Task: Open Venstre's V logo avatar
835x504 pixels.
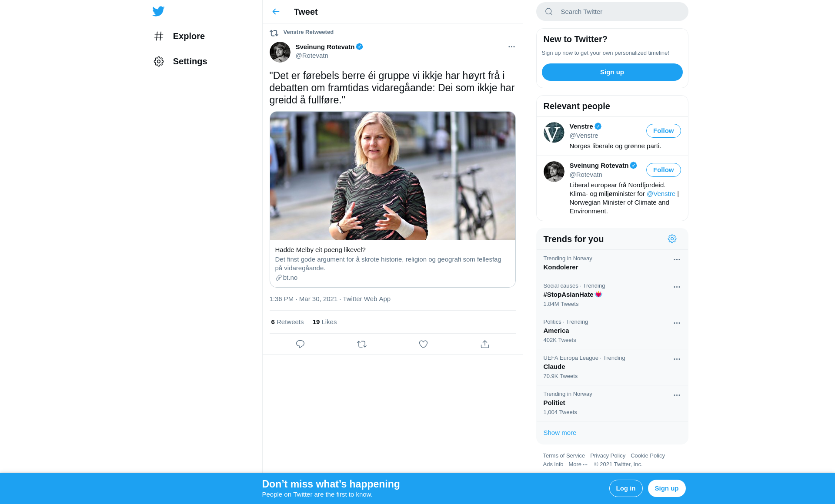Action: (554, 133)
